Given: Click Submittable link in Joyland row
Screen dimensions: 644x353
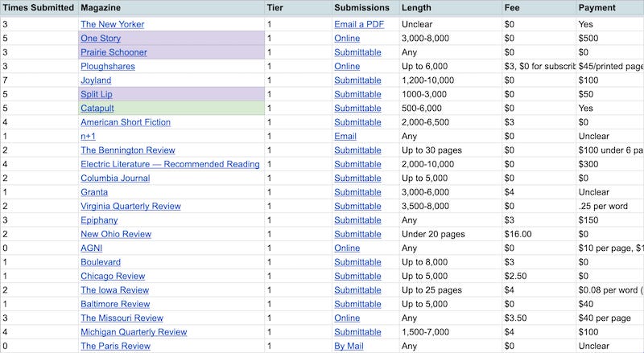Looking at the screenshot, I should coord(357,80).
